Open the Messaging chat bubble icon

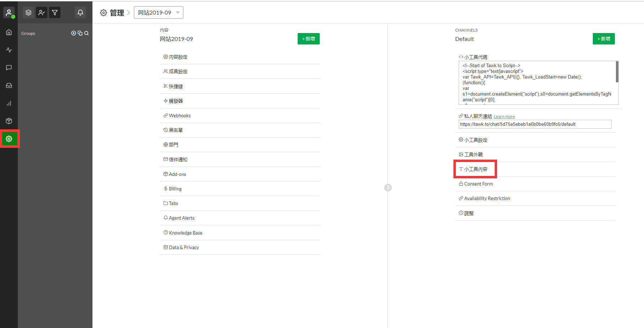tap(9, 68)
